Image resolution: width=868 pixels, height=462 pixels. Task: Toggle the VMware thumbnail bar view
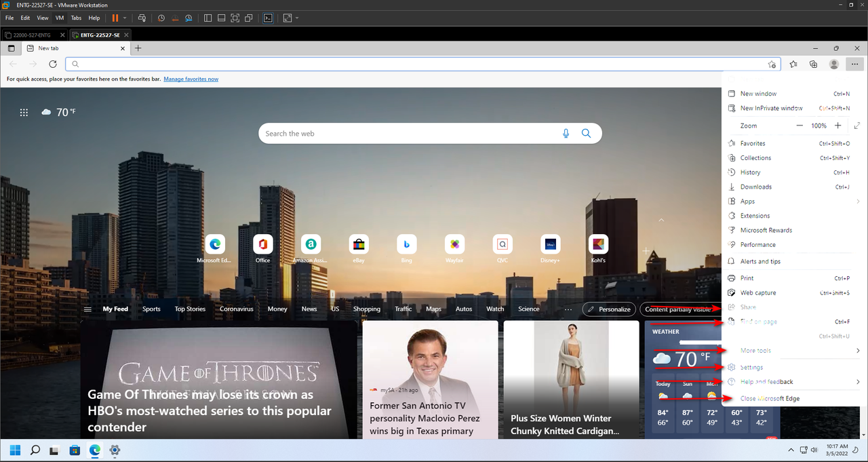point(222,18)
